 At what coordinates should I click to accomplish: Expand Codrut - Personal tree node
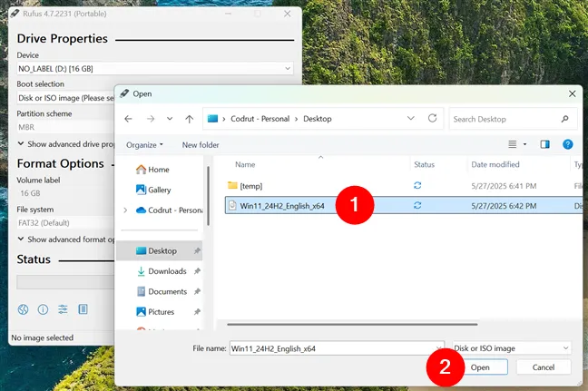[125, 210]
